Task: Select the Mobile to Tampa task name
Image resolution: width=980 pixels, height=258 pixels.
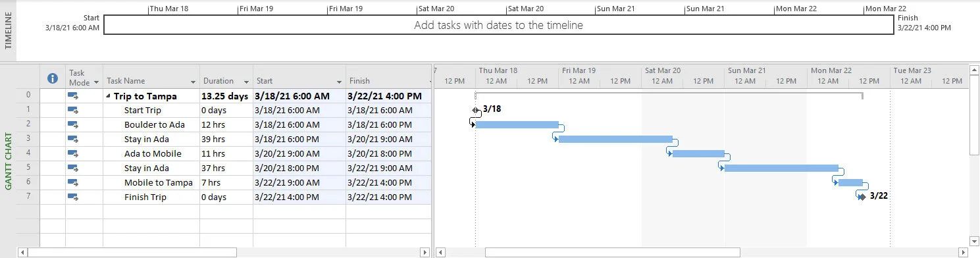Action: click(x=158, y=183)
